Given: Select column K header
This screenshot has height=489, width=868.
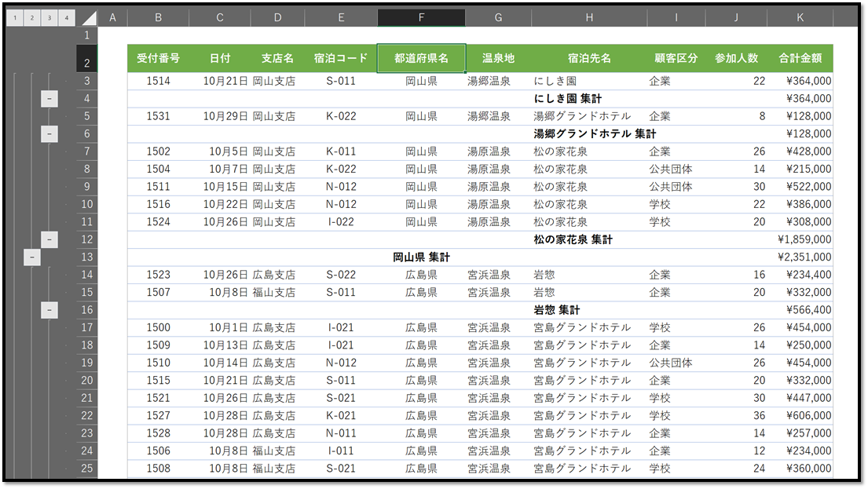Looking at the screenshot, I should pos(800,16).
